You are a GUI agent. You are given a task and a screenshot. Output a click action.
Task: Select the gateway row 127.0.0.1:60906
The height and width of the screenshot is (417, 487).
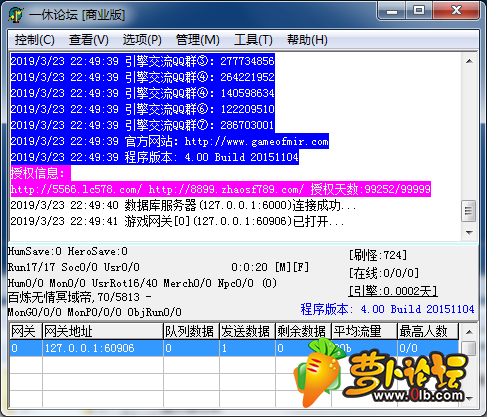[x=234, y=348]
